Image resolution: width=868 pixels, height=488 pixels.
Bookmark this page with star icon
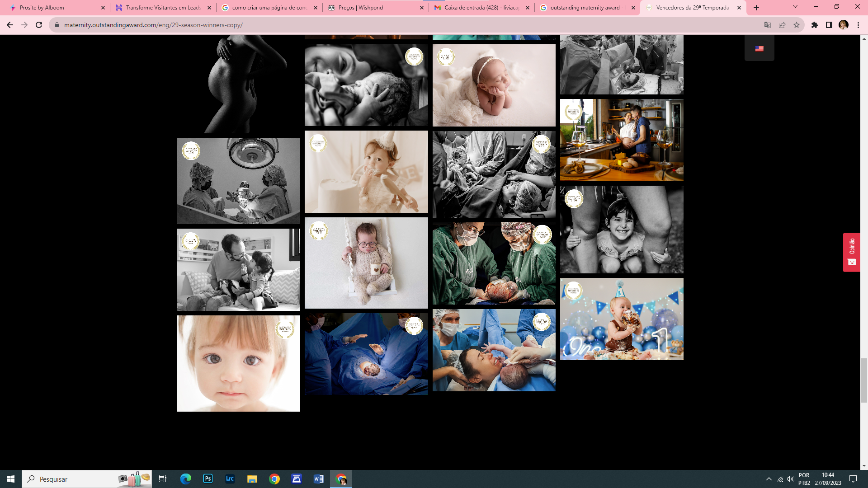point(797,25)
